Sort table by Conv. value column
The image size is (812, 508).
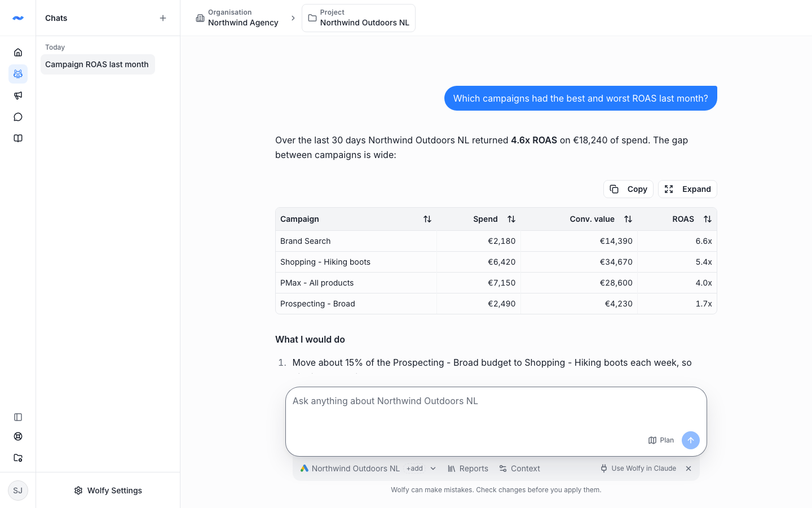628,219
